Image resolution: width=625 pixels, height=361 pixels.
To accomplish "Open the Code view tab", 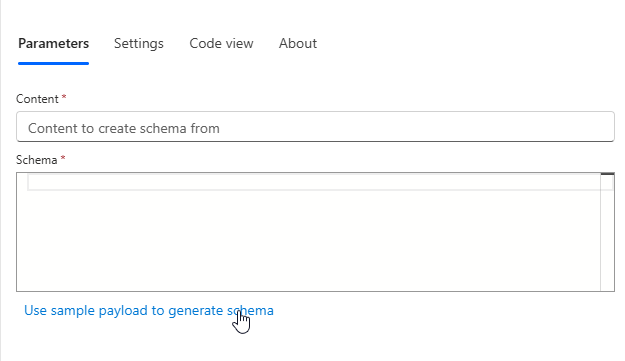I will click(x=221, y=43).
